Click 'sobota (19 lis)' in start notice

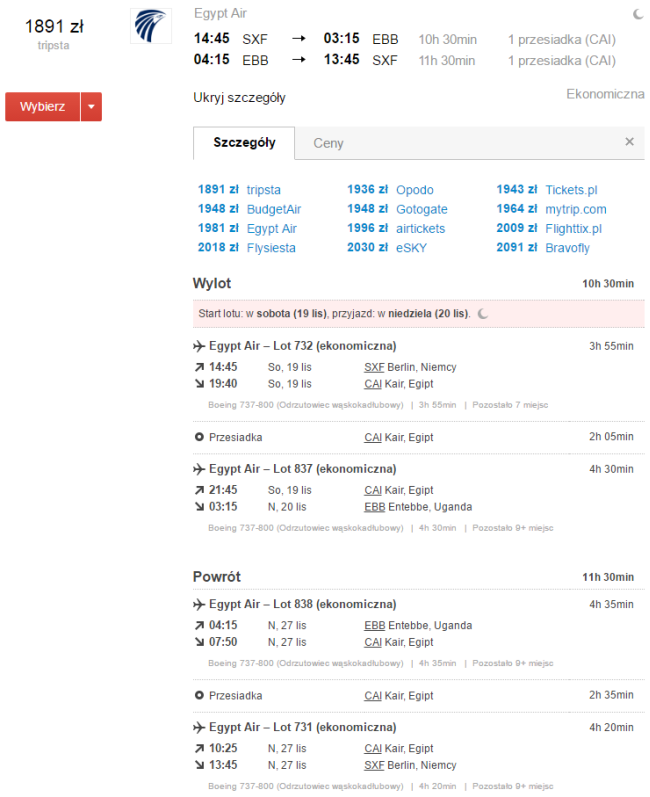[292, 314]
